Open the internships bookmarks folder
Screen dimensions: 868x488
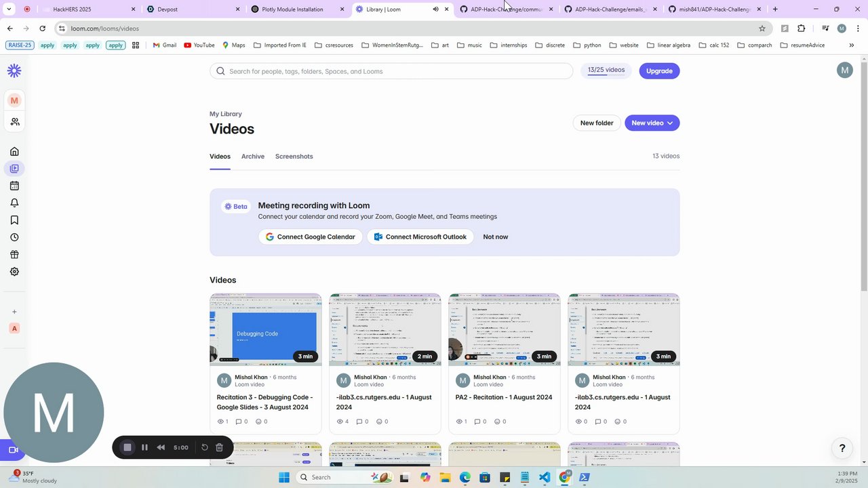tap(508, 45)
